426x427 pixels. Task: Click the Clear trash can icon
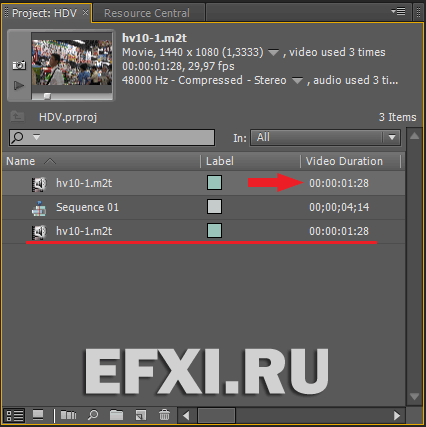tap(164, 415)
